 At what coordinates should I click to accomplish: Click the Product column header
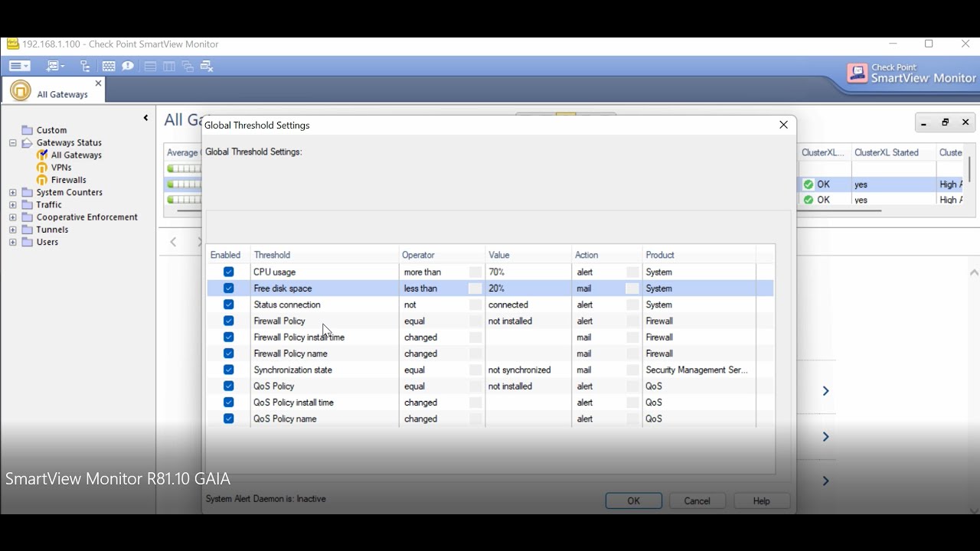click(x=699, y=255)
